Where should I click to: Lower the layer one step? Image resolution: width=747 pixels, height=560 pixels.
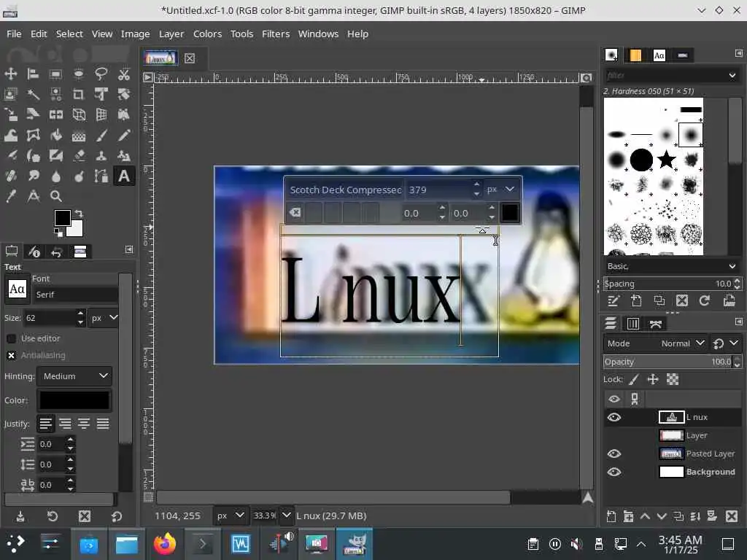[x=662, y=517]
